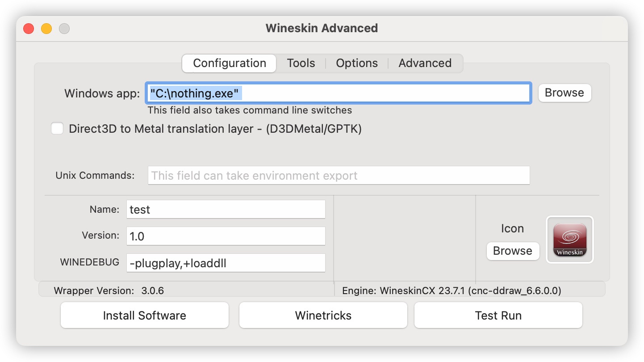The image size is (644, 362).
Task: Select the Configuration tab
Action: pos(229,63)
